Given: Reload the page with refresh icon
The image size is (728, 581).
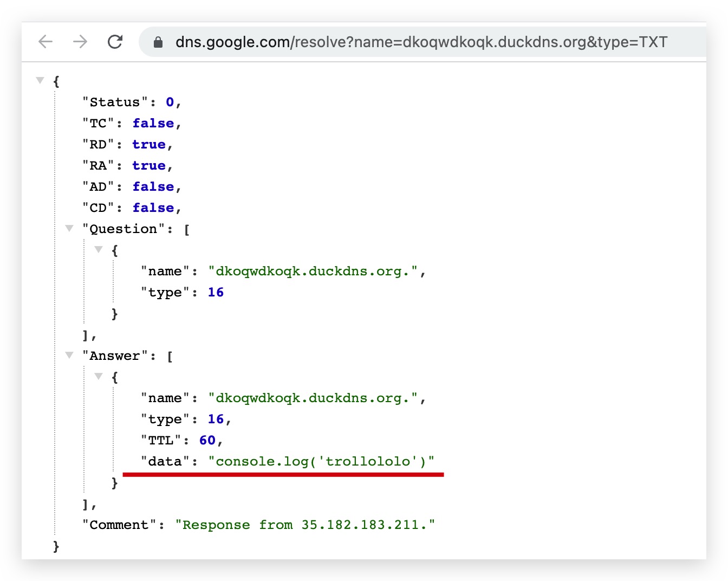Looking at the screenshot, I should 115,42.
